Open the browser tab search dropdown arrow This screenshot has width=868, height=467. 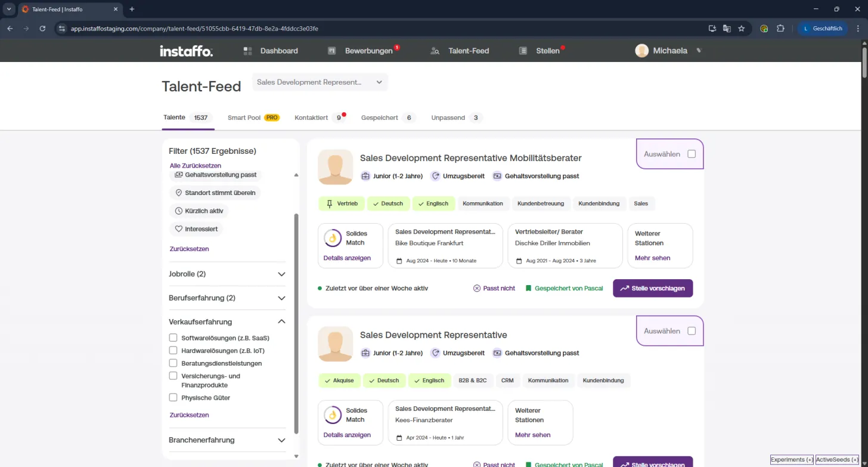tap(9, 9)
